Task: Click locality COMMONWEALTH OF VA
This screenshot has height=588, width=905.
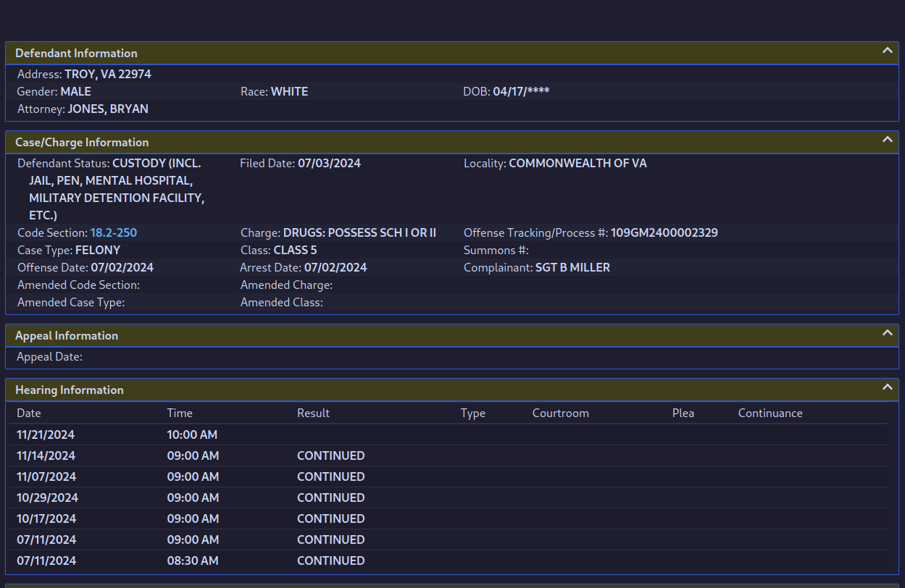Action: point(577,163)
